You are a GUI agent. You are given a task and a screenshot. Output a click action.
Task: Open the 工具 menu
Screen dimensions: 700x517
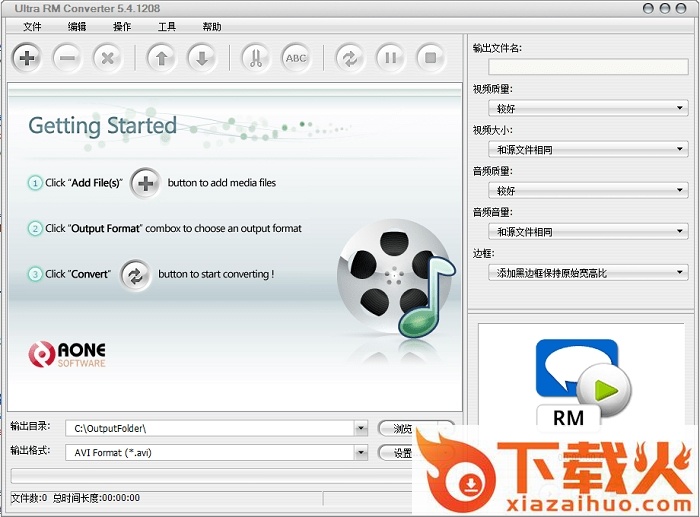(167, 27)
